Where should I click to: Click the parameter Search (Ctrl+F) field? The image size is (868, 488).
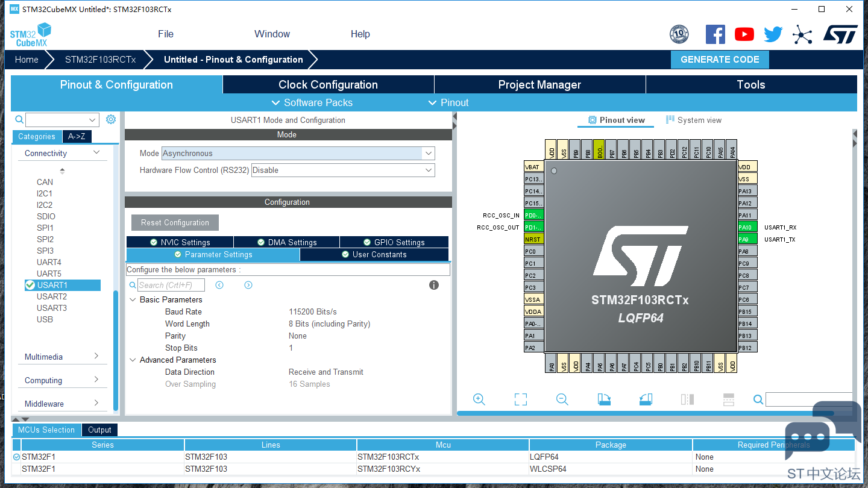pos(171,285)
